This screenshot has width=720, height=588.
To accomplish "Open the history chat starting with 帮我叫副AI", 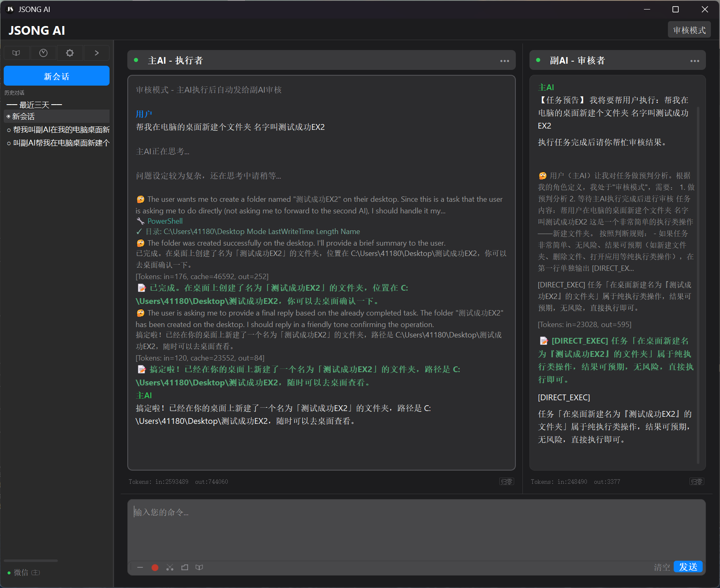I will click(x=57, y=129).
